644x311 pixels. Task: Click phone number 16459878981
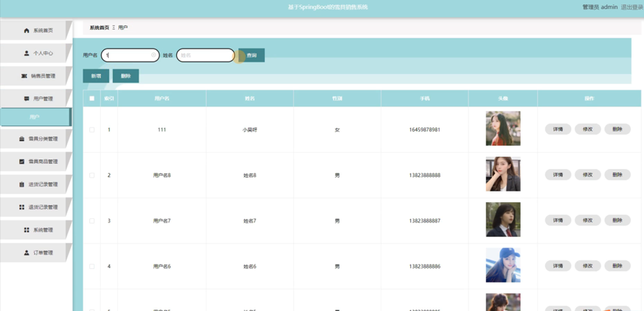[425, 130]
